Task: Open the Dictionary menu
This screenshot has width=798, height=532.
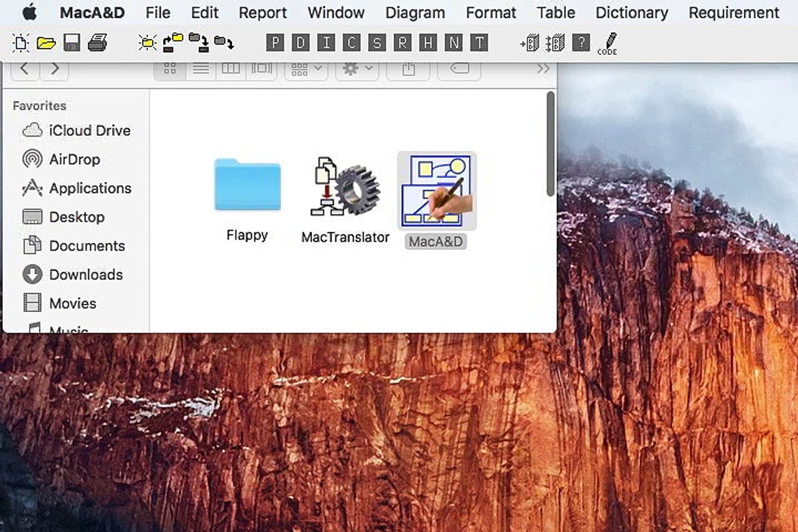Action: click(632, 13)
